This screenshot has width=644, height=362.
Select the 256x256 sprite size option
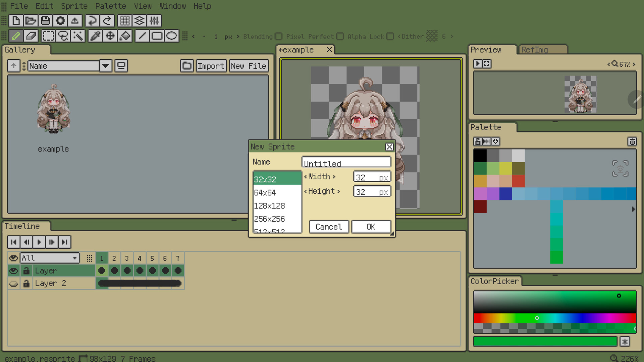[270, 219]
